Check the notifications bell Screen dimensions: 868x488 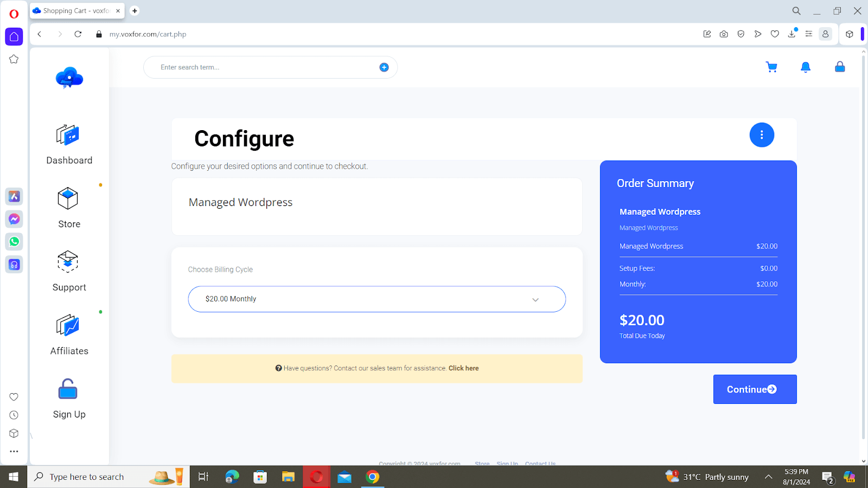(805, 67)
